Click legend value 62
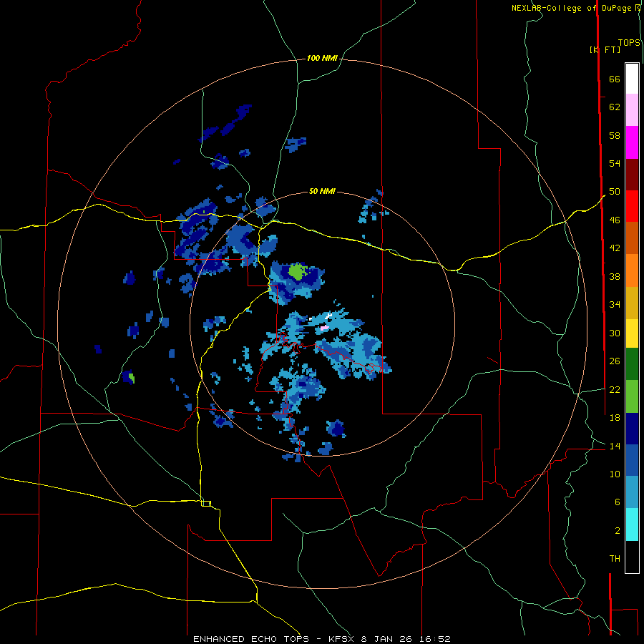The width and height of the screenshot is (644, 644). point(615,107)
